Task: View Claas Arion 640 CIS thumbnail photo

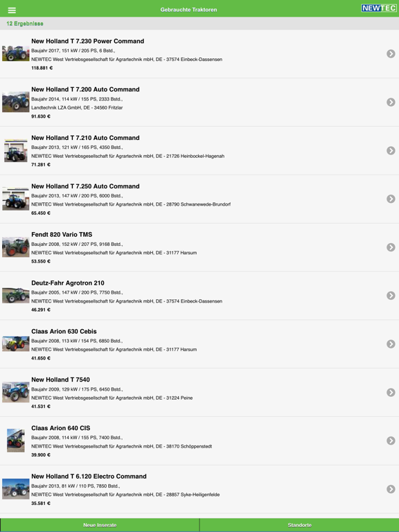Action: click(x=16, y=441)
